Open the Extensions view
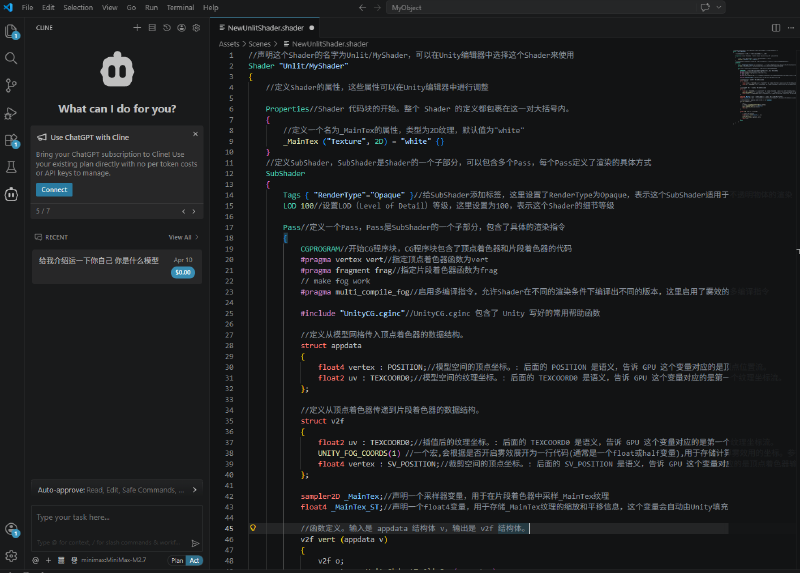 pos(12,140)
